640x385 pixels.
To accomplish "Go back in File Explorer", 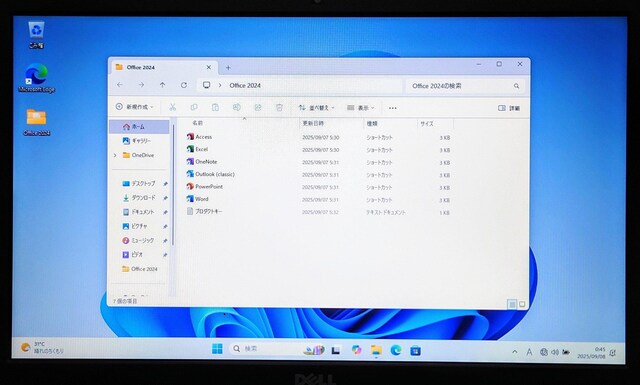I will (x=120, y=85).
